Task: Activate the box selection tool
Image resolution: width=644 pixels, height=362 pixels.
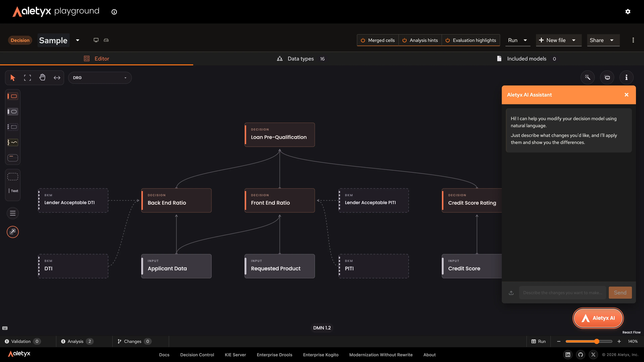Action: (x=28, y=78)
